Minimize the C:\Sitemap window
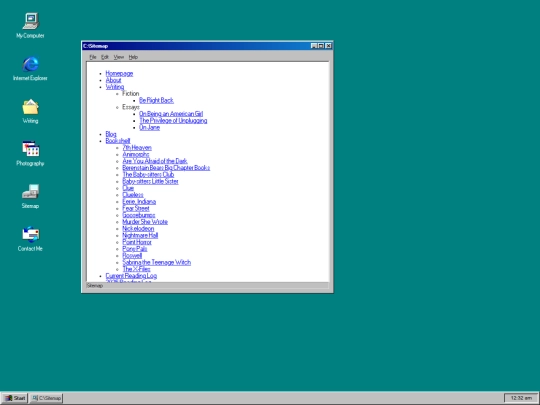Viewport: 540px width, 405px height. click(314, 46)
